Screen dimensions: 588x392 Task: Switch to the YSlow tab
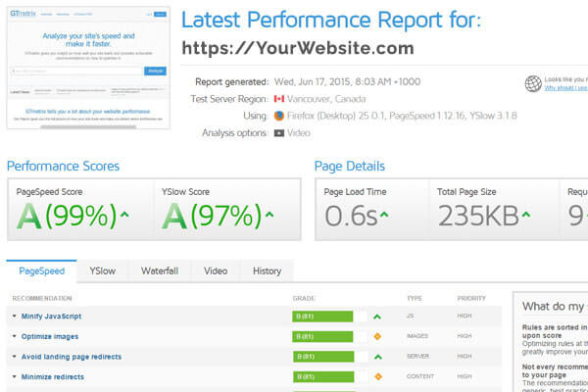(x=102, y=270)
